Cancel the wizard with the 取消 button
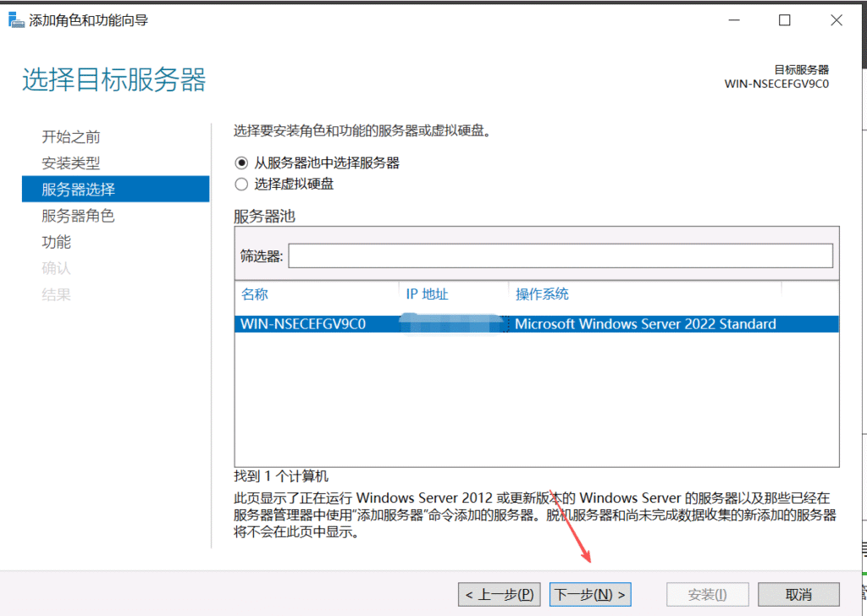867x616 pixels. tap(798, 595)
